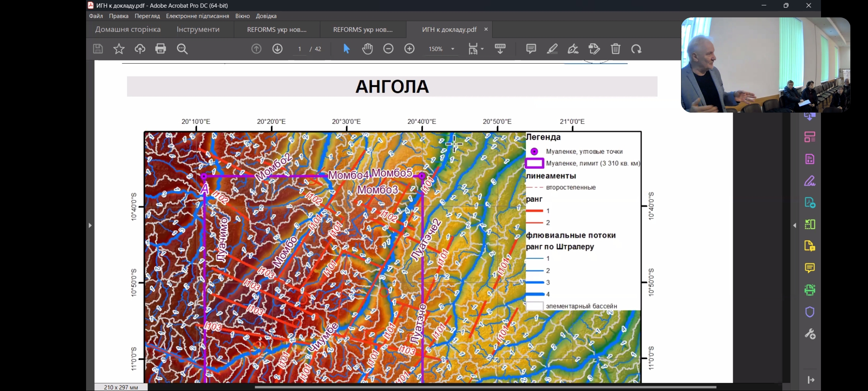Open the Перегляд menu
Screen dimensions: 868x391
pyautogui.click(x=147, y=16)
